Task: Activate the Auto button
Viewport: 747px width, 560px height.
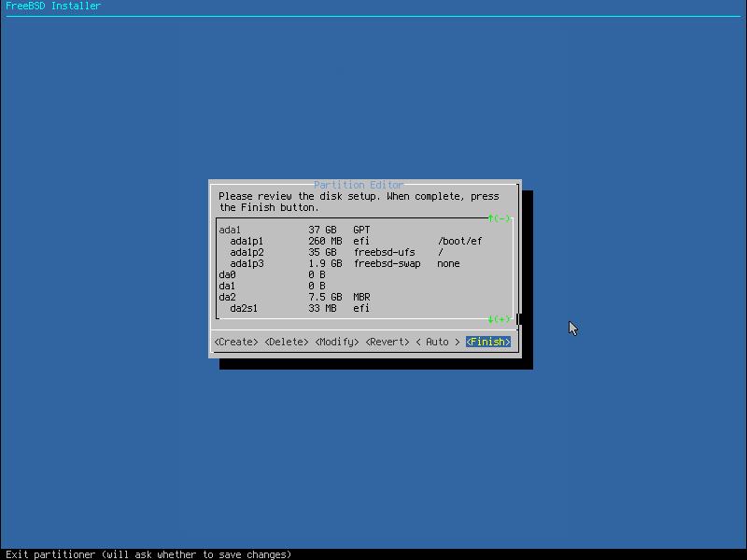Action: [437, 342]
